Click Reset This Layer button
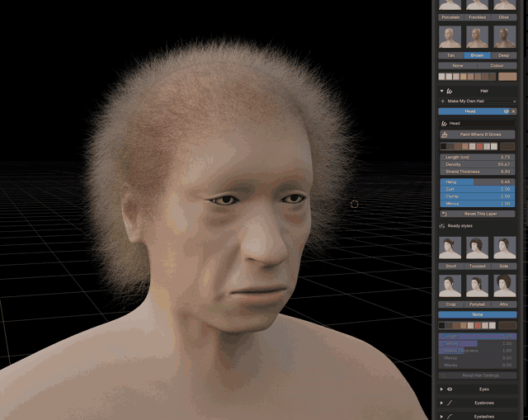 pyautogui.click(x=478, y=214)
